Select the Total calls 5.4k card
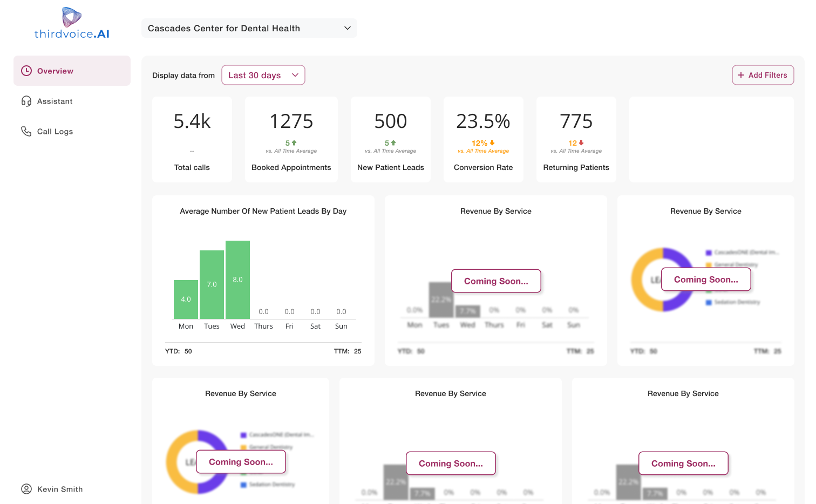 tap(192, 139)
